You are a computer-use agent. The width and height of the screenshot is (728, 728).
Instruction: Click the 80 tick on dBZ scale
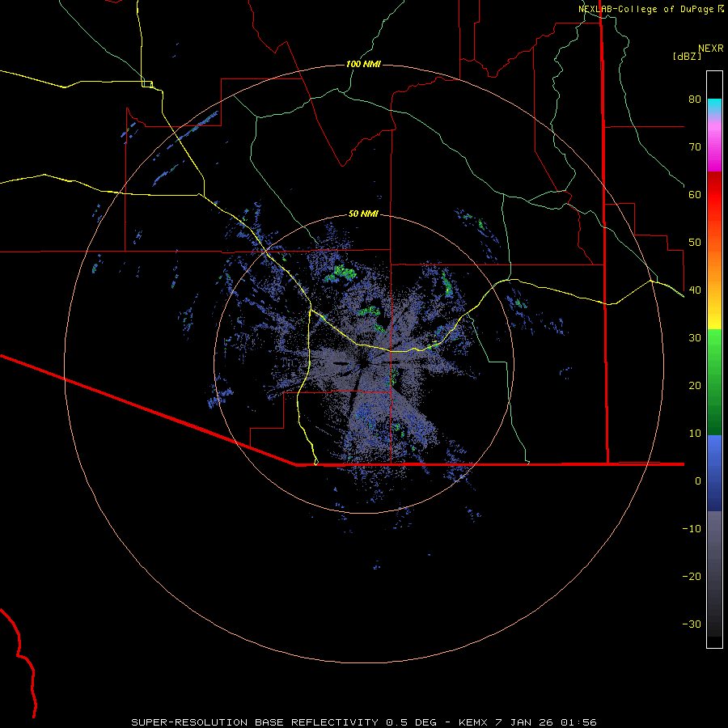click(695, 99)
